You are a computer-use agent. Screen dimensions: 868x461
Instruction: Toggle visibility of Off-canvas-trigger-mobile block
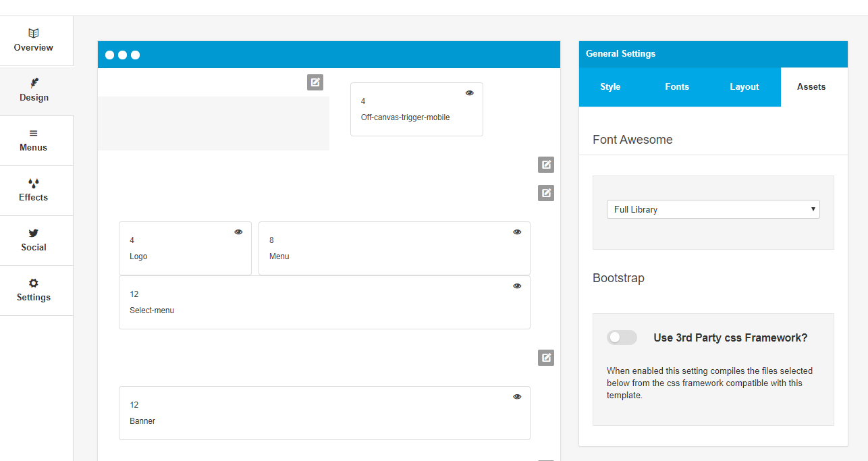click(x=470, y=93)
